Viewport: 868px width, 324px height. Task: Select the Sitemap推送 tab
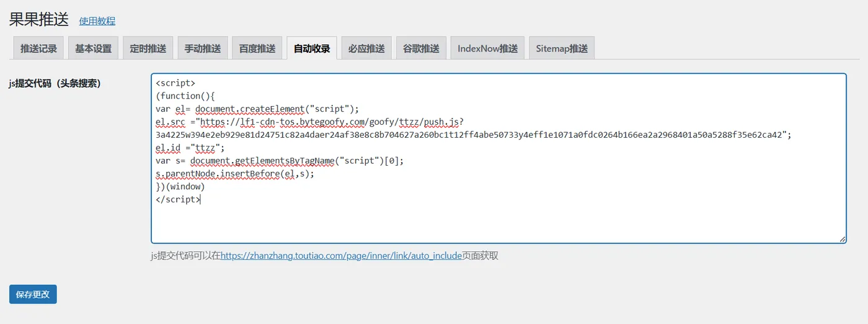coord(562,48)
